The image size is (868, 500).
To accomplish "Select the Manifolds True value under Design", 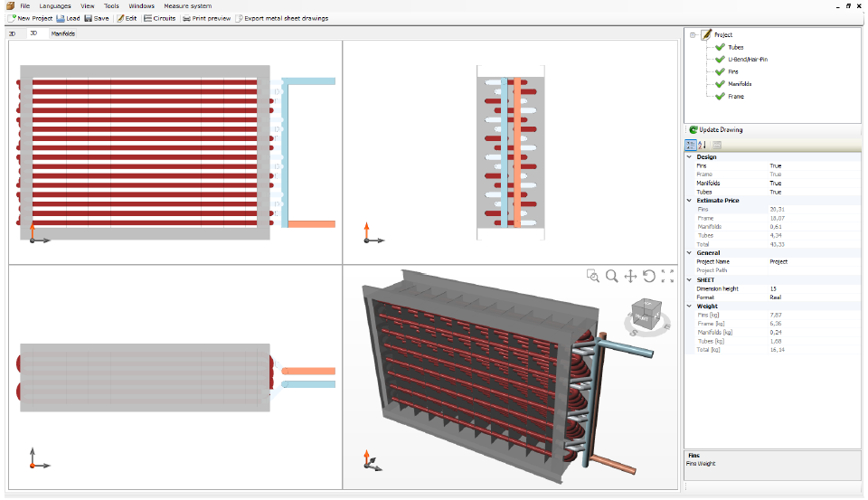I will pos(775,183).
